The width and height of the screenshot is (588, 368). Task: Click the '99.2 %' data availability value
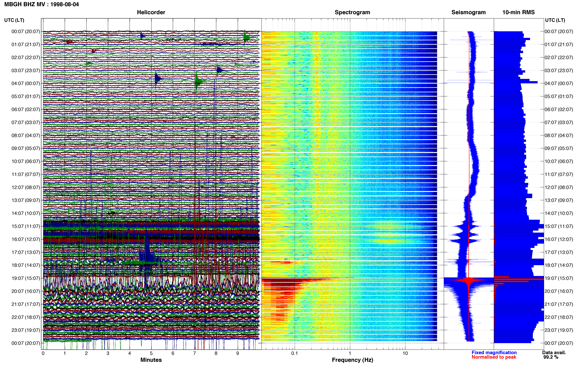pyautogui.click(x=551, y=357)
